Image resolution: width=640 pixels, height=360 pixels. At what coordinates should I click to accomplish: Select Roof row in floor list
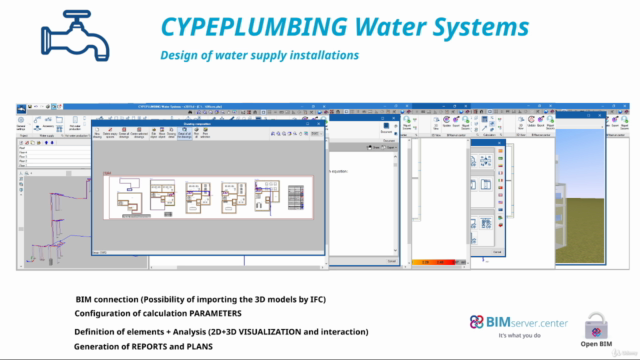(x=54, y=148)
